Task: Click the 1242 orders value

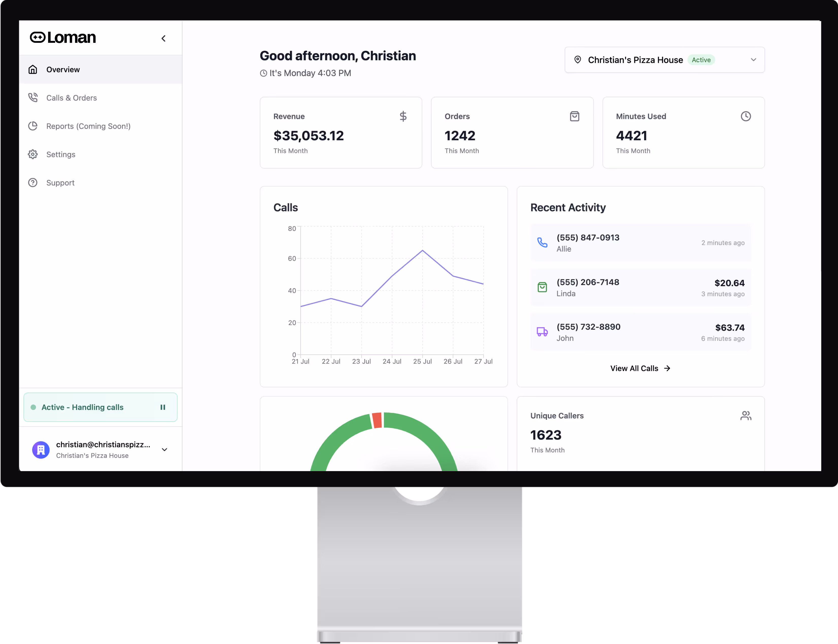Action: pyautogui.click(x=460, y=136)
